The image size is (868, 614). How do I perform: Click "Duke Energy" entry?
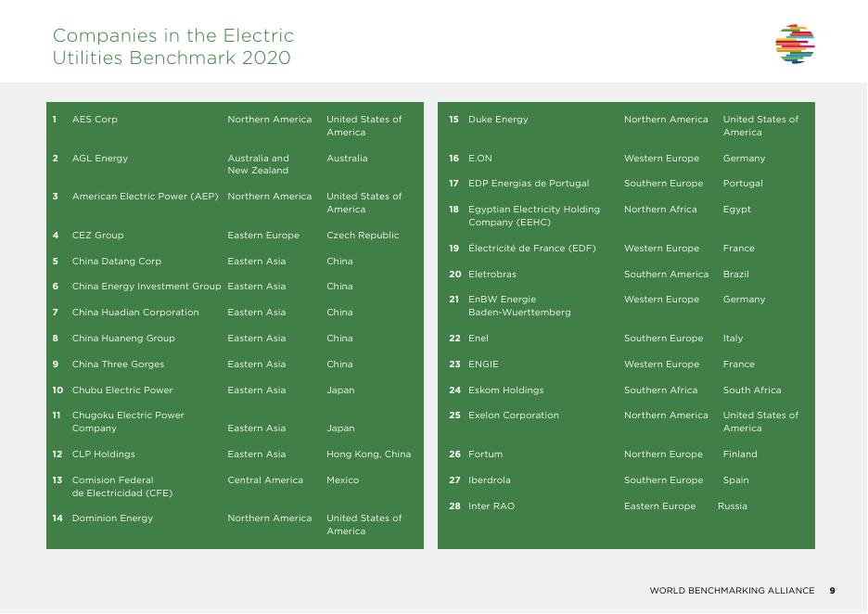(498, 120)
